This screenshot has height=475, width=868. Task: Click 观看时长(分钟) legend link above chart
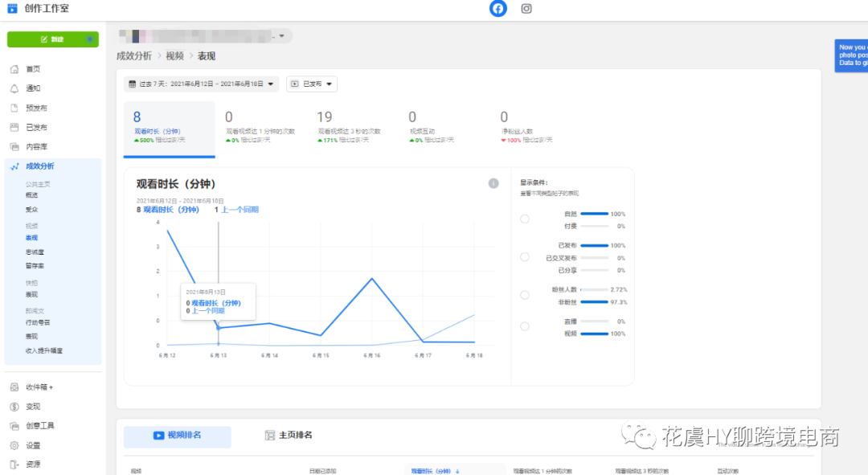coord(171,210)
